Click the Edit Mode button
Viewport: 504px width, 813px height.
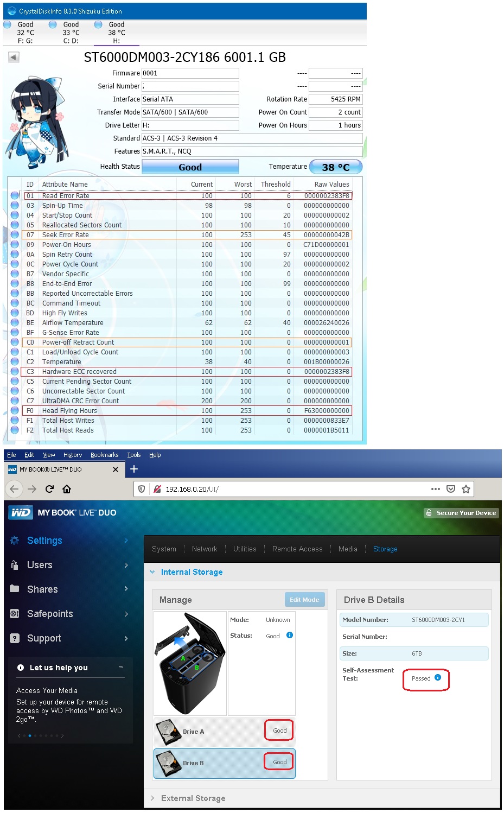coord(304,600)
